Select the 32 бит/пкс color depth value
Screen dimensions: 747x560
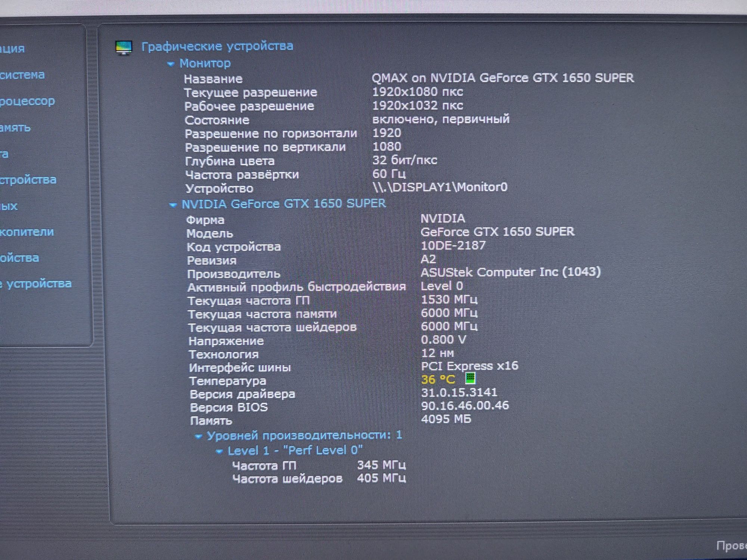[x=405, y=160]
